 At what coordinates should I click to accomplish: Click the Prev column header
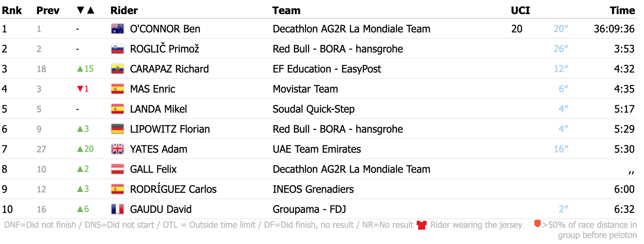tap(48, 10)
